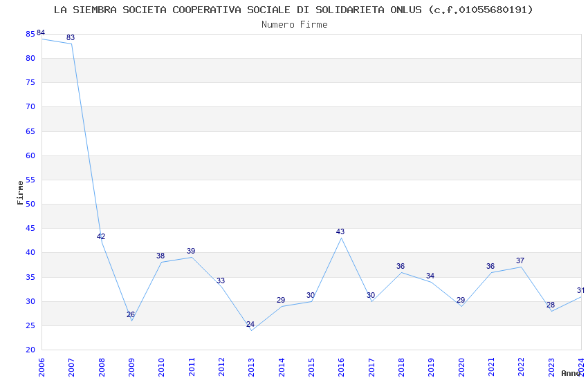Screen dimensions: 588x380
Task: Click the 'Numero Firme' subtitle
Action: [294, 24]
